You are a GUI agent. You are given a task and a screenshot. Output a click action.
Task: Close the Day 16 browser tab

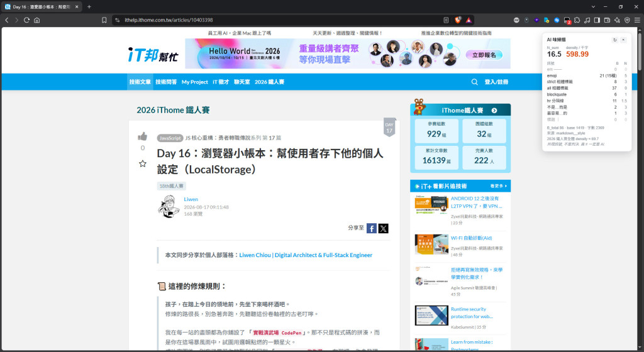point(77,6)
